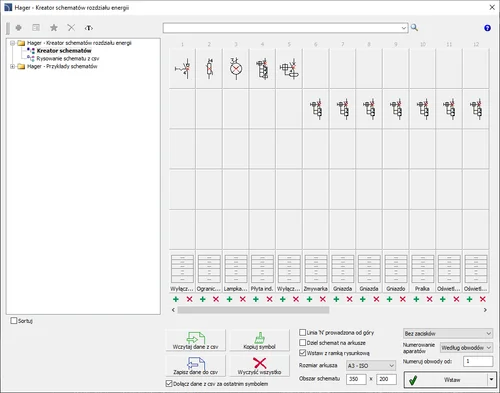Image resolution: width=500 pixels, height=393 pixels.
Task: Click the Numeruj obwody od input field
Action: [478, 361]
